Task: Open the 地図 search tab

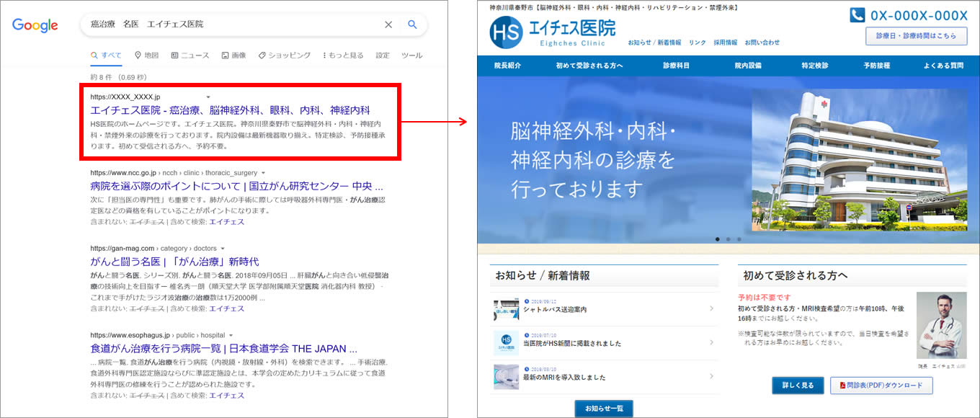Action: (146, 55)
